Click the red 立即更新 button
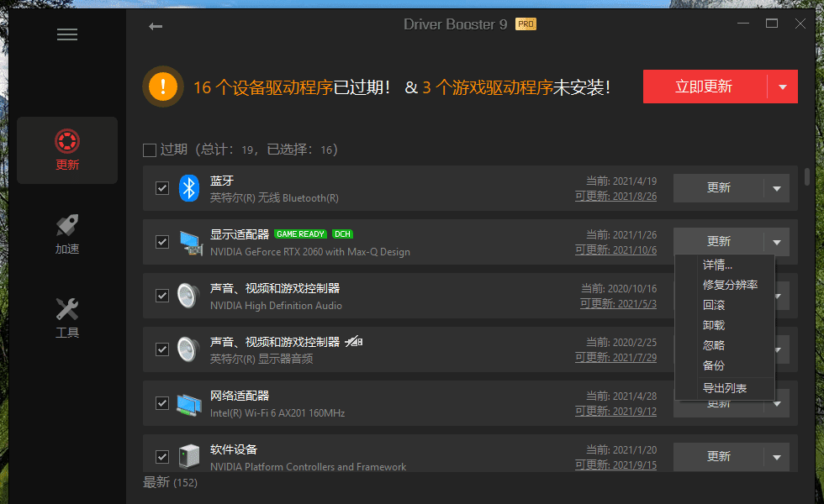 pyautogui.click(x=705, y=87)
